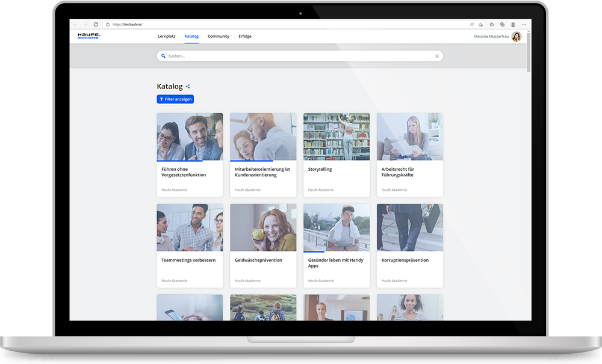The image size is (602, 364).
Task: Open the browser's three-dot menu
Action: (524, 24)
